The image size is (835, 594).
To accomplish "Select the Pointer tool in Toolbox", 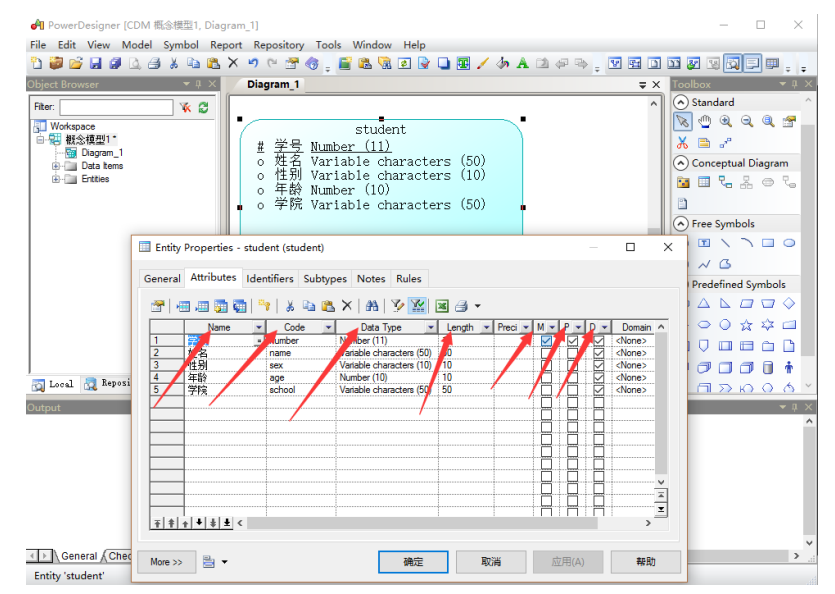I will 682,122.
